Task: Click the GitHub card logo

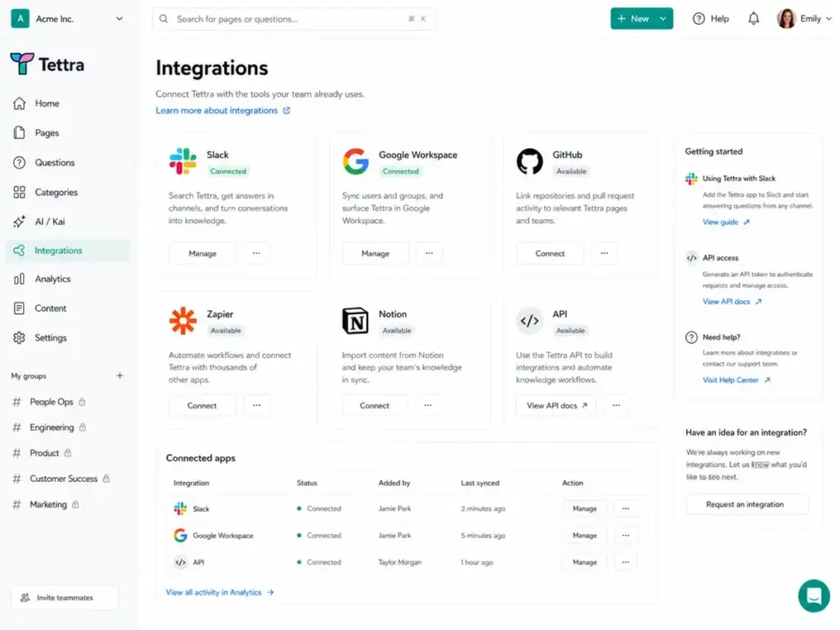Action: click(529, 162)
